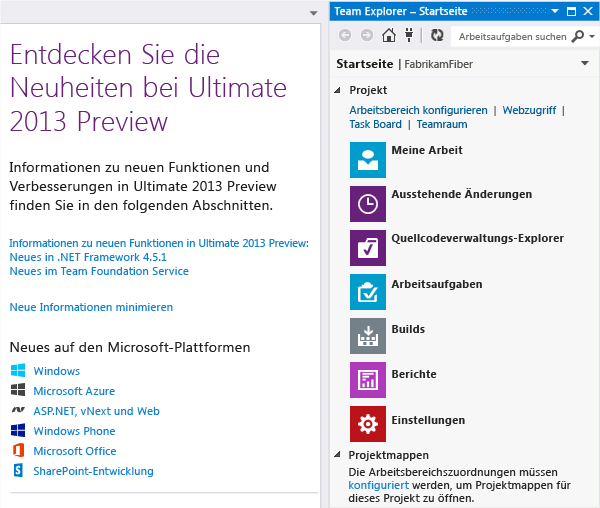Click the Startseite header title
The width and height of the screenshot is (600, 508).
coord(364,64)
